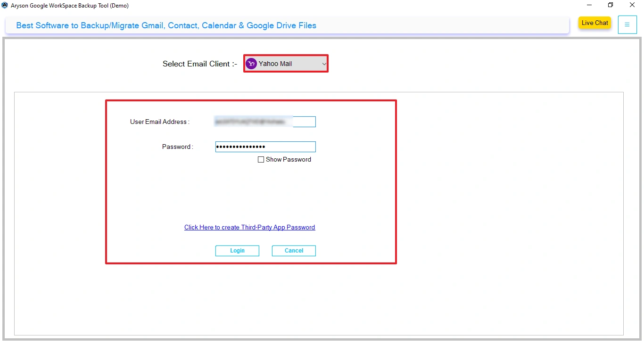Open the Third-Party App Password creation link
This screenshot has width=644, height=343.
point(249,227)
